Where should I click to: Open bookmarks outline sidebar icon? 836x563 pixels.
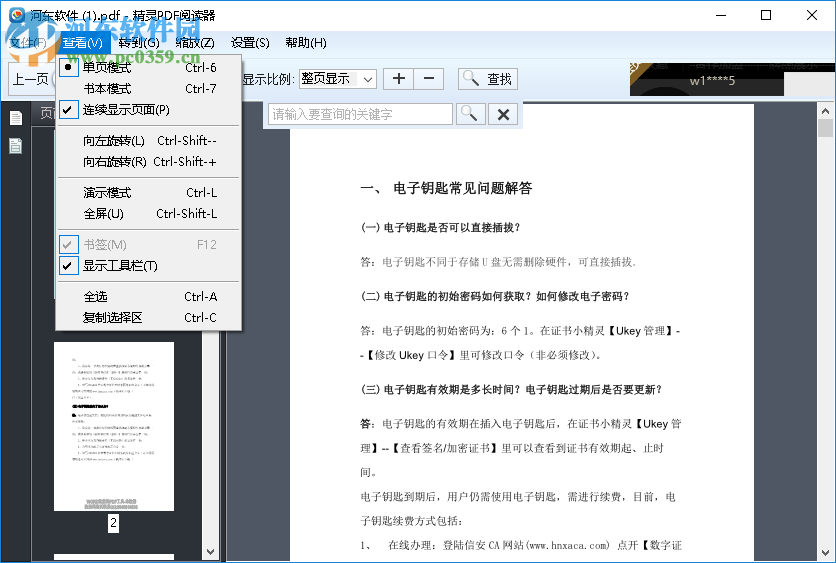click(16, 146)
